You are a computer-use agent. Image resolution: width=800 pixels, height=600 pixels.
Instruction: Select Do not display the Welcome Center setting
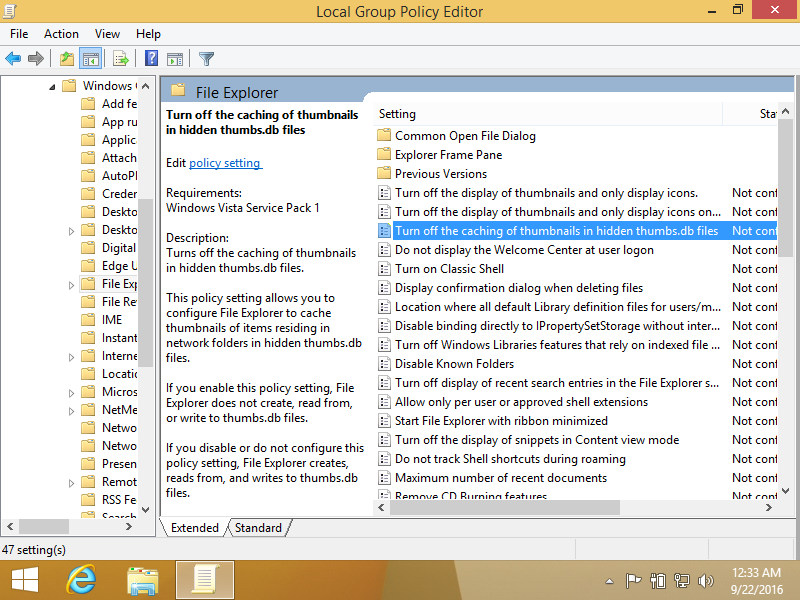pos(524,250)
